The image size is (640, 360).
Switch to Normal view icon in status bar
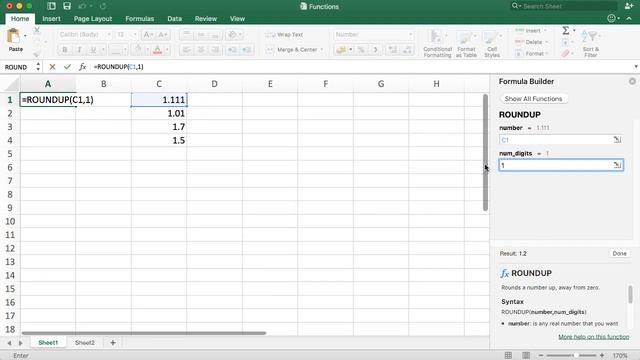coord(508,356)
